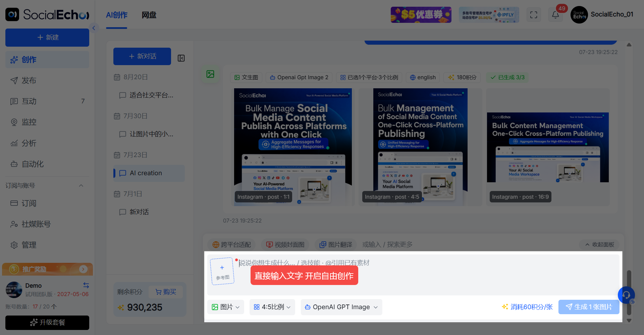Collapse the left sidebar arrow
Image resolution: width=644 pixels, height=335 pixels.
click(94, 28)
